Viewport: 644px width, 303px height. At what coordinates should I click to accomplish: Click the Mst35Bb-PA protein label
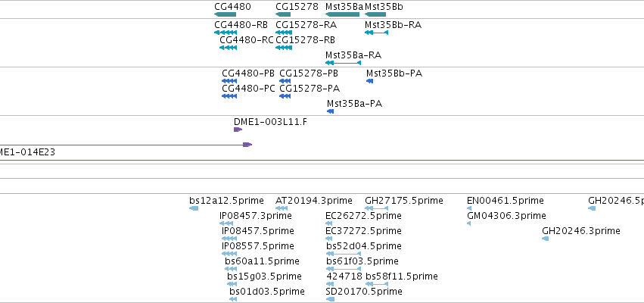coord(394,73)
